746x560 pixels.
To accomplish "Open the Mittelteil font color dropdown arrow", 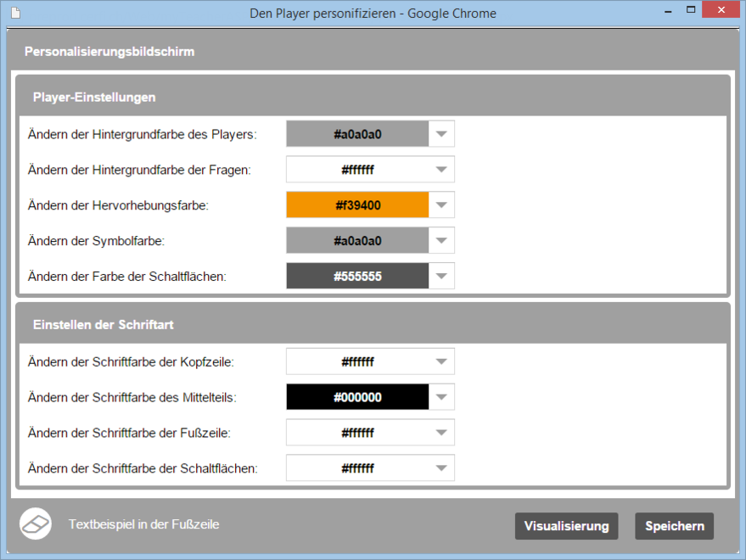I will pos(441,397).
